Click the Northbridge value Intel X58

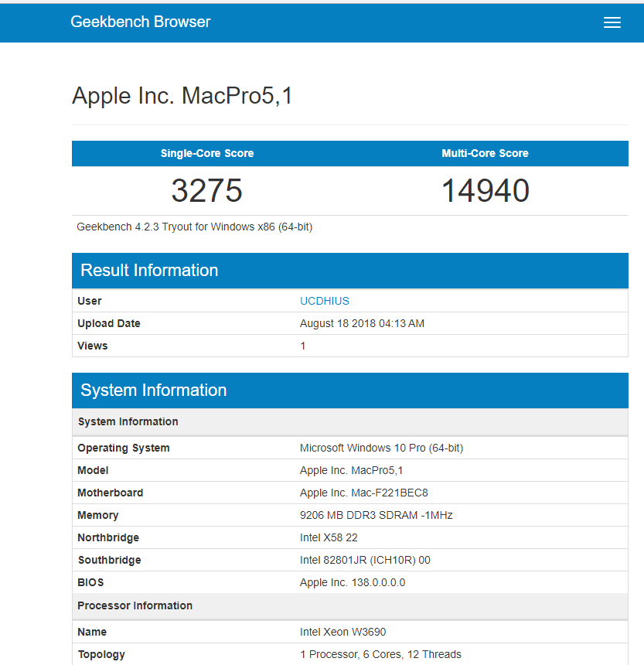point(329,537)
